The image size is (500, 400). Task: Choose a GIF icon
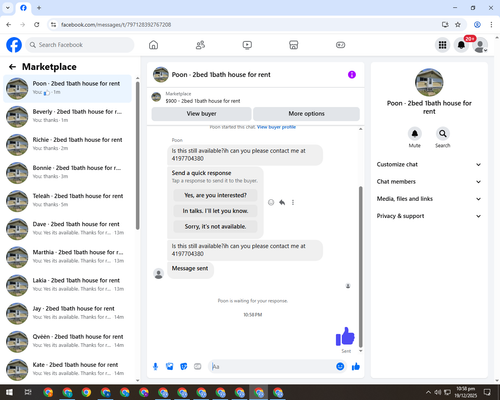pos(198,367)
